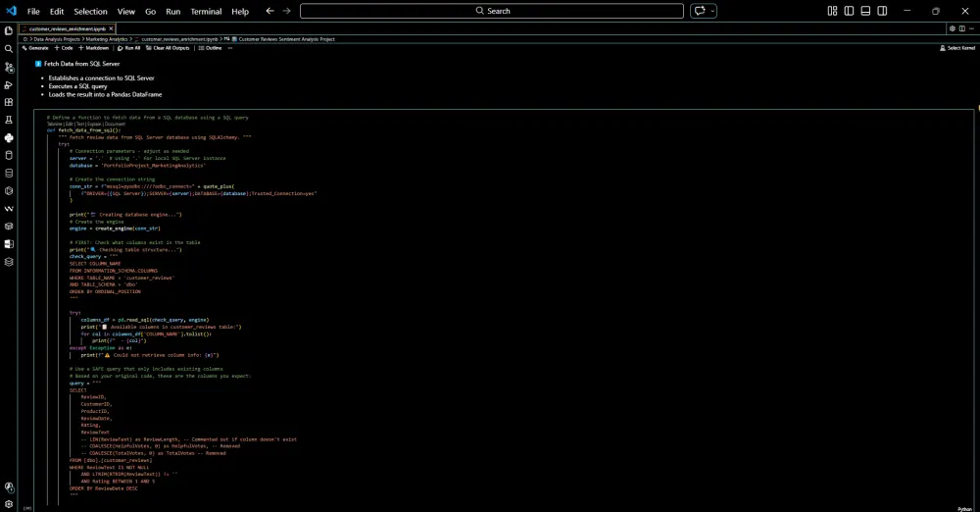Open the Edit menu
980x512 pixels.
(x=57, y=11)
